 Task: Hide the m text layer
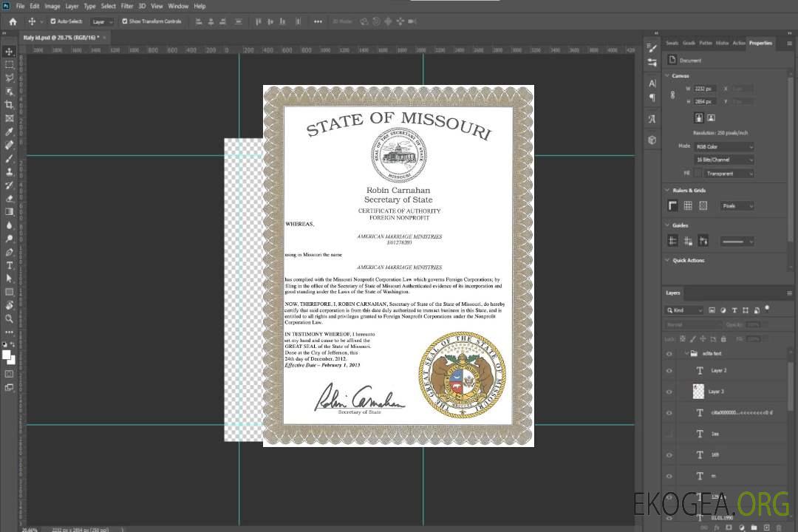[669, 476]
